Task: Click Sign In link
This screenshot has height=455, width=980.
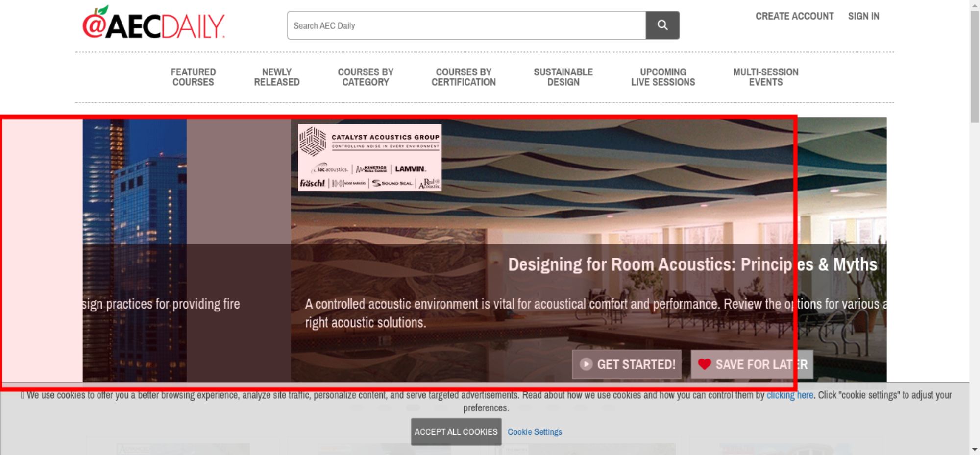Action: pyautogui.click(x=863, y=16)
